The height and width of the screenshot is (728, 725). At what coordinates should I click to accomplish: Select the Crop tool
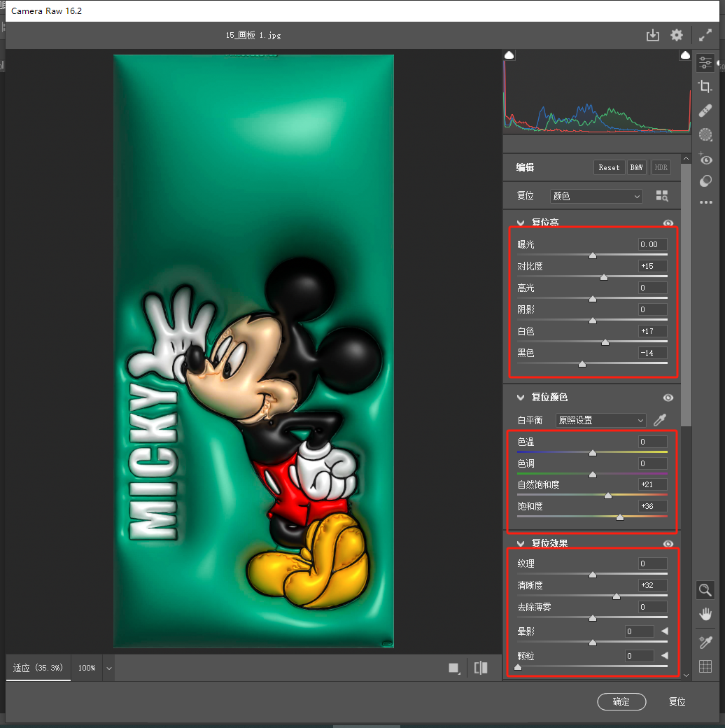click(x=705, y=86)
